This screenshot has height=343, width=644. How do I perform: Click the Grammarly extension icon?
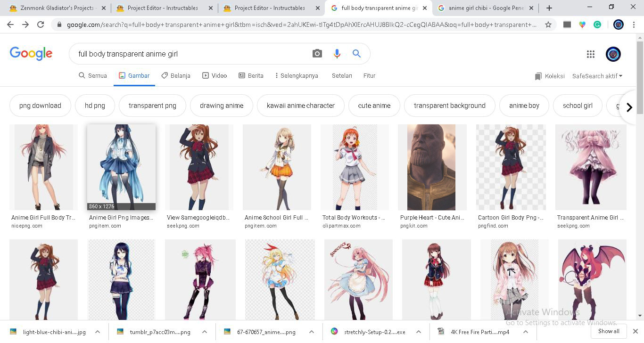point(597,24)
